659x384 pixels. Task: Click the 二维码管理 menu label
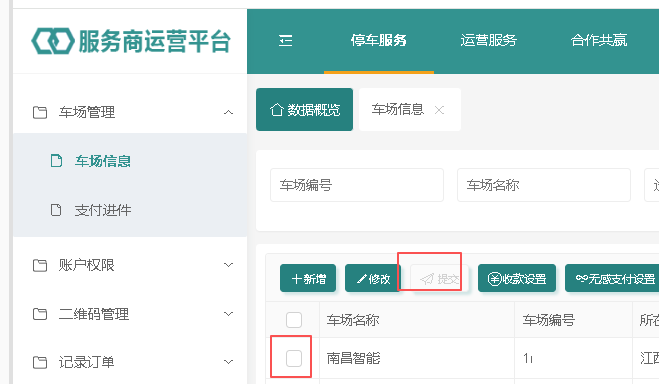pos(94,314)
